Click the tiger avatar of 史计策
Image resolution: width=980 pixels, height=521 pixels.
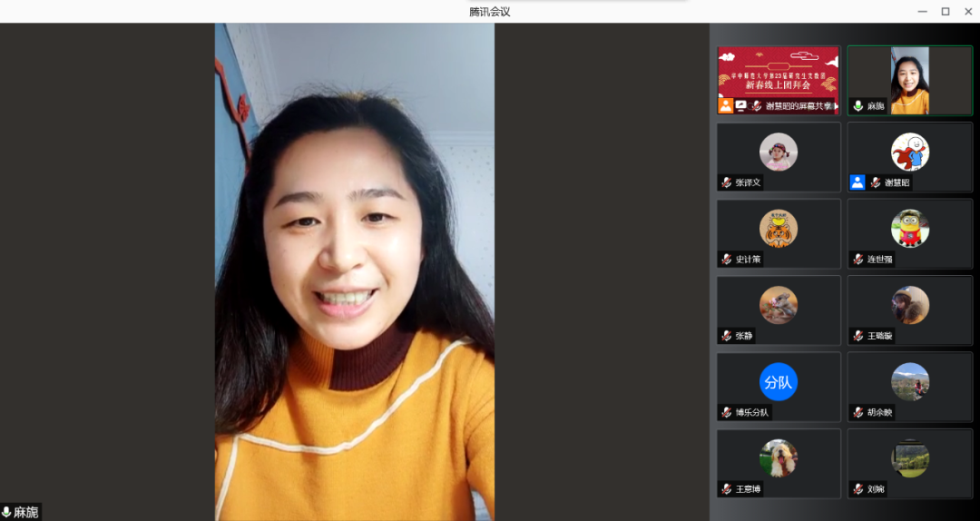778,229
